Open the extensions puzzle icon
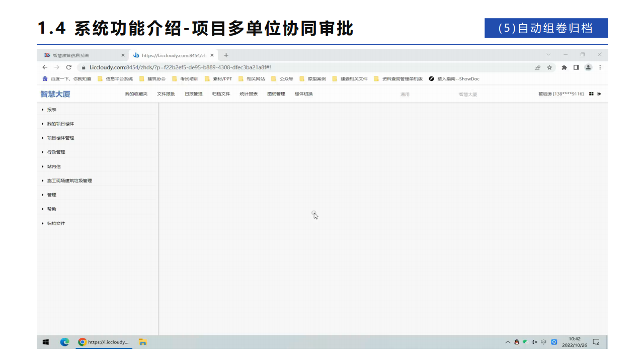Screen dimensions: 644x362 [564, 67]
